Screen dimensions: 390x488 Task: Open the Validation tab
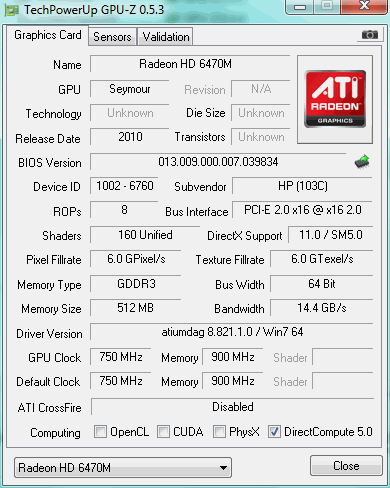166,37
